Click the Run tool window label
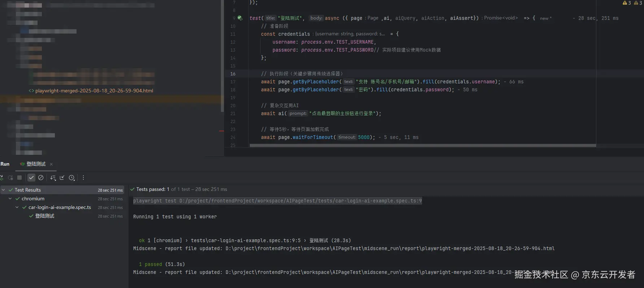The height and width of the screenshot is (288, 644). pyautogui.click(x=5, y=164)
